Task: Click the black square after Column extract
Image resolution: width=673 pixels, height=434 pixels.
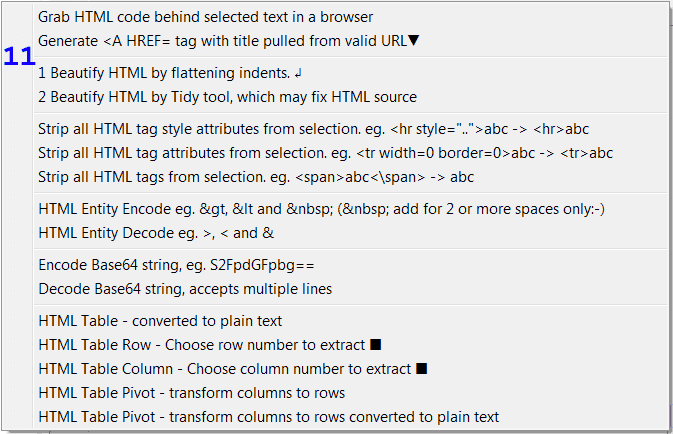Action: 421,369
